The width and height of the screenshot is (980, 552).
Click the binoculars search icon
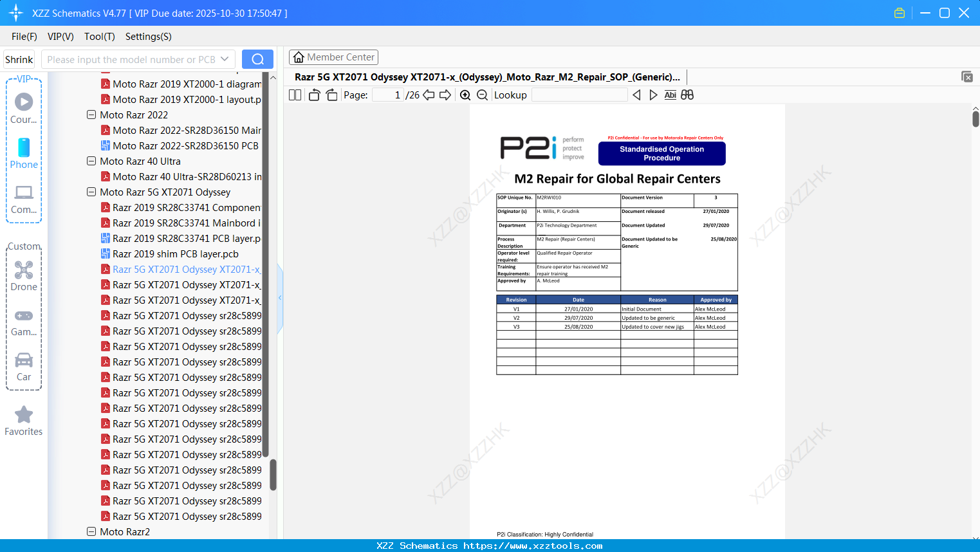687,95
